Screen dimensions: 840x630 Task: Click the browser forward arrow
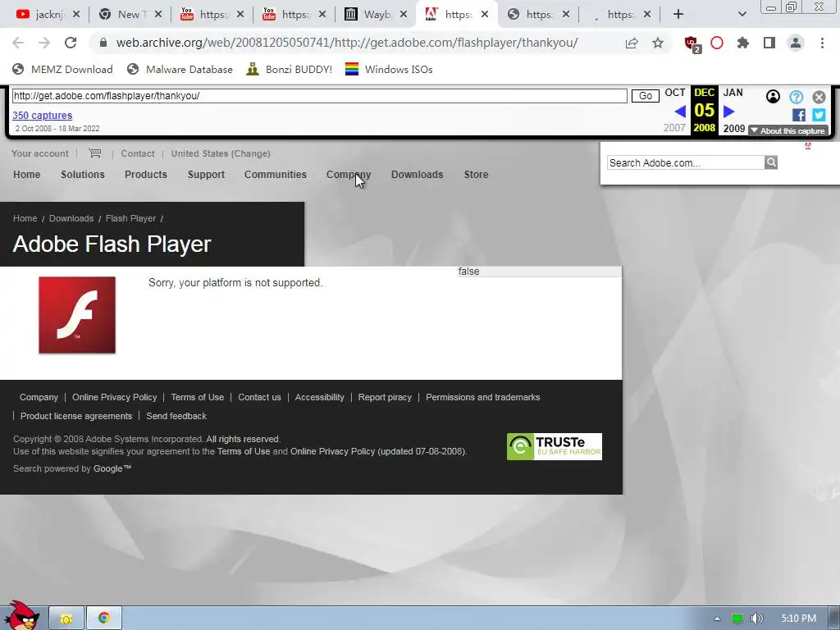tap(44, 43)
